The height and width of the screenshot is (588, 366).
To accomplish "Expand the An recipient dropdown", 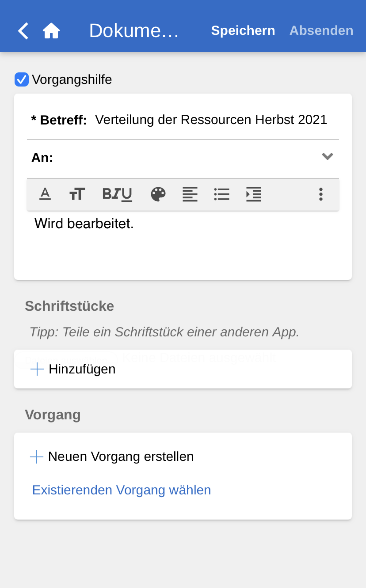I will tap(327, 157).
